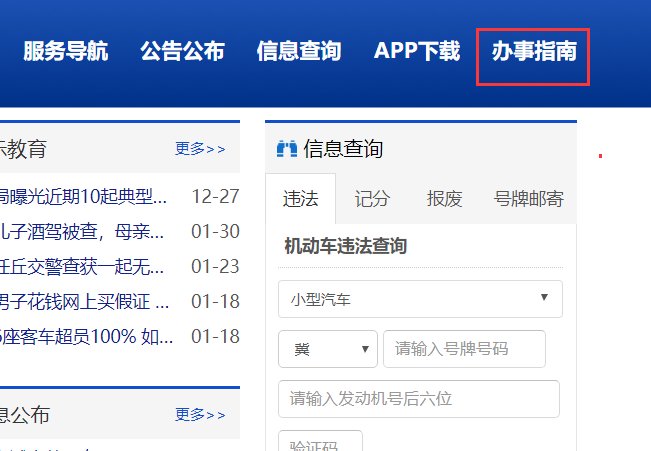The image size is (651, 451).
Task: Focus the 请输入号牌号码 field
Action: point(464,349)
